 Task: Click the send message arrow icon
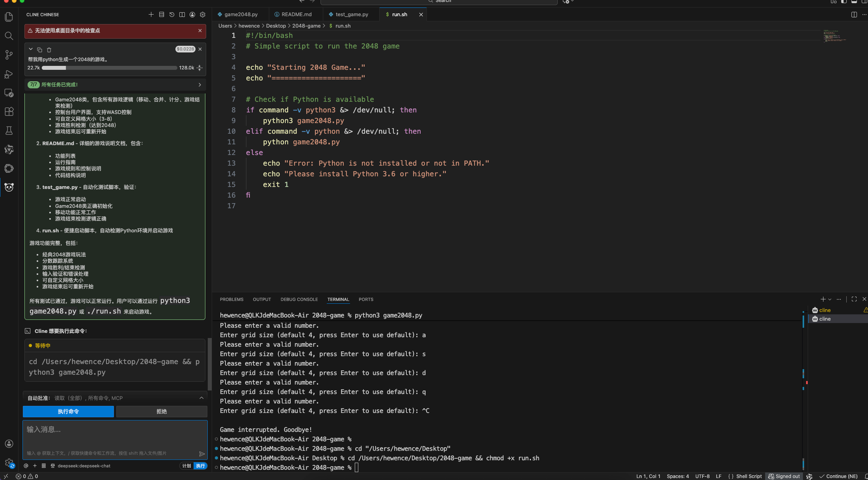[x=202, y=454]
